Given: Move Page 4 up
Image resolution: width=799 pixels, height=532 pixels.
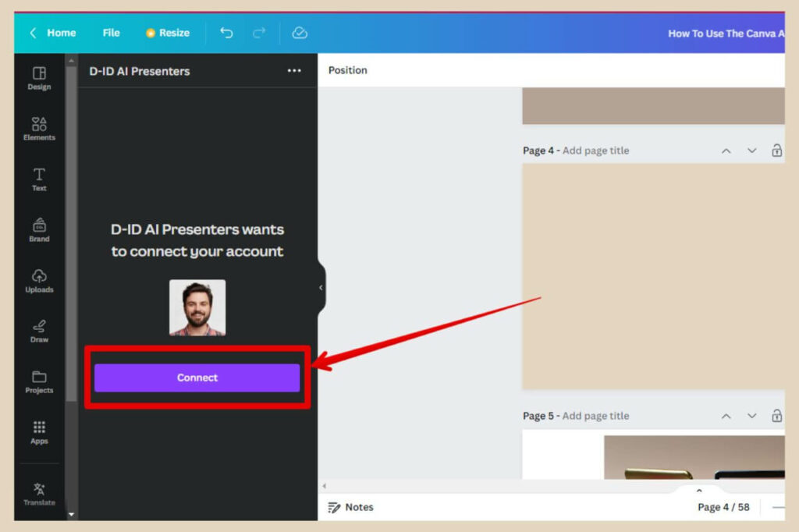Looking at the screenshot, I should coord(726,151).
